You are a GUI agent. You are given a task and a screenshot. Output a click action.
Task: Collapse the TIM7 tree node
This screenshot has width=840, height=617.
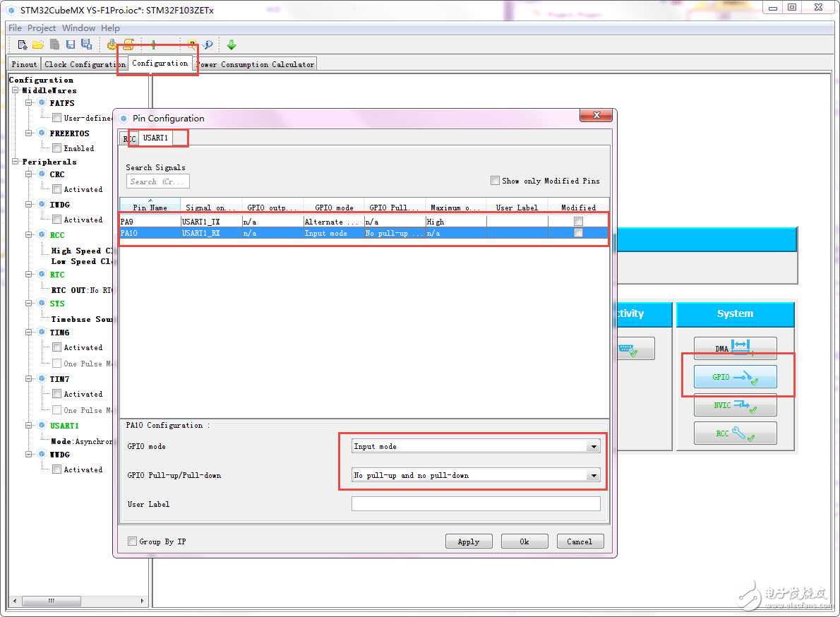[29, 378]
